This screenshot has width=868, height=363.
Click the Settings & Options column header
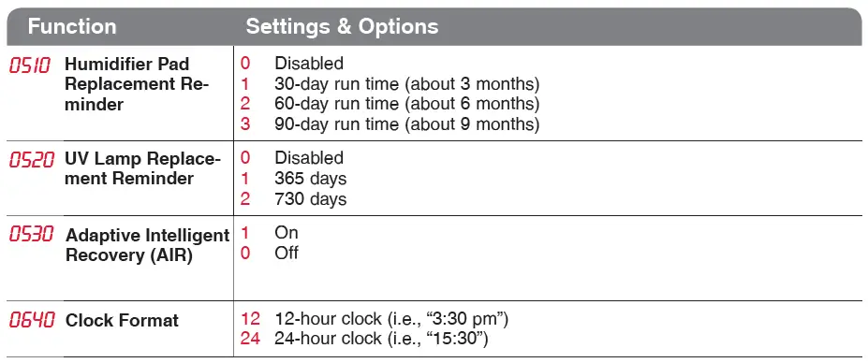point(342,26)
